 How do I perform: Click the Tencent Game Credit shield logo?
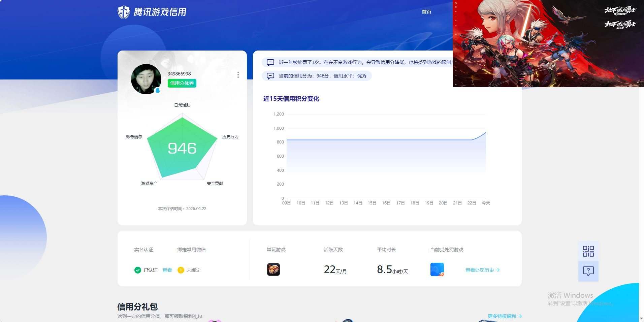(124, 12)
